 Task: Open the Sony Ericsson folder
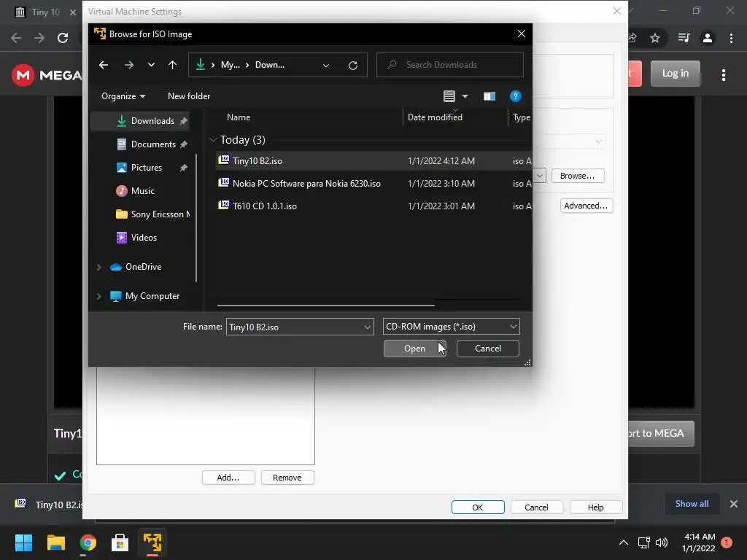click(x=152, y=214)
